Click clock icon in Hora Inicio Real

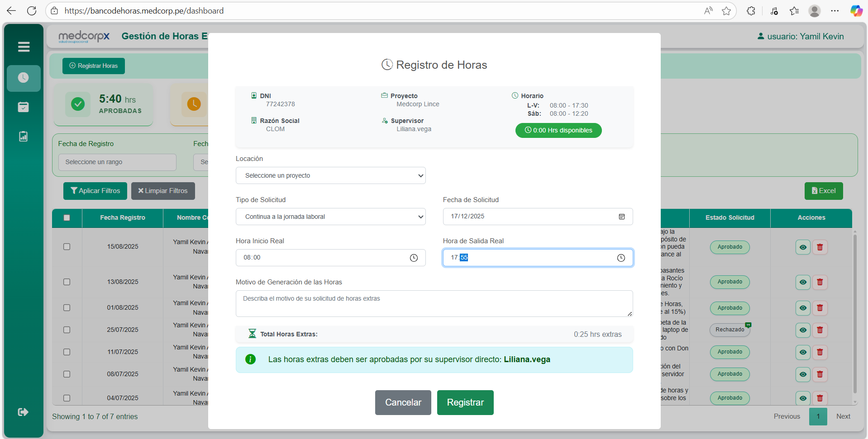click(414, 258)
